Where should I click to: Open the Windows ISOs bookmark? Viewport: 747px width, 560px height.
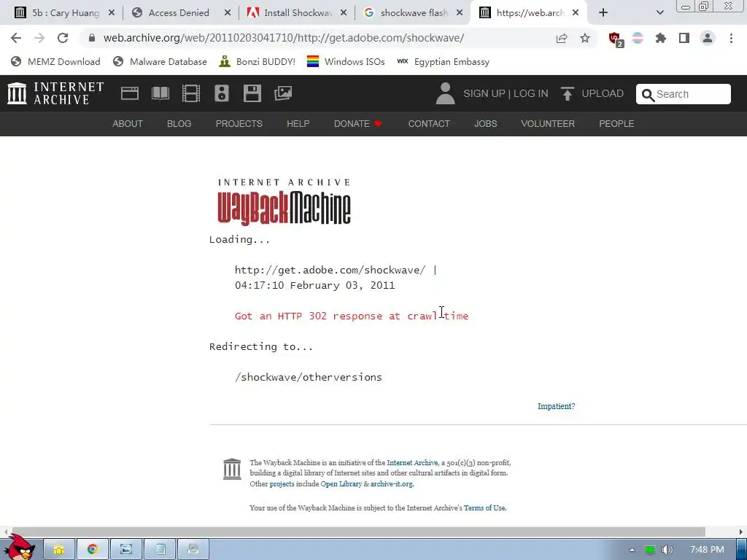tap(346, 62)
